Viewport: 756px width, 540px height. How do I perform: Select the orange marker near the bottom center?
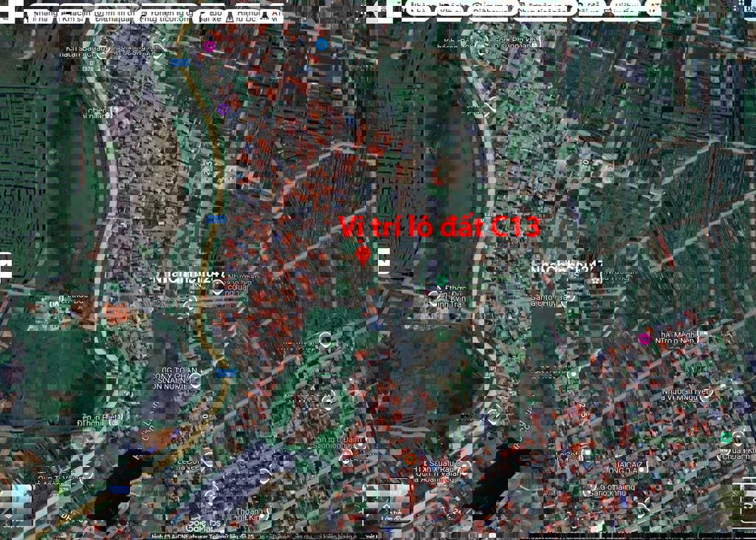point(410,459)
